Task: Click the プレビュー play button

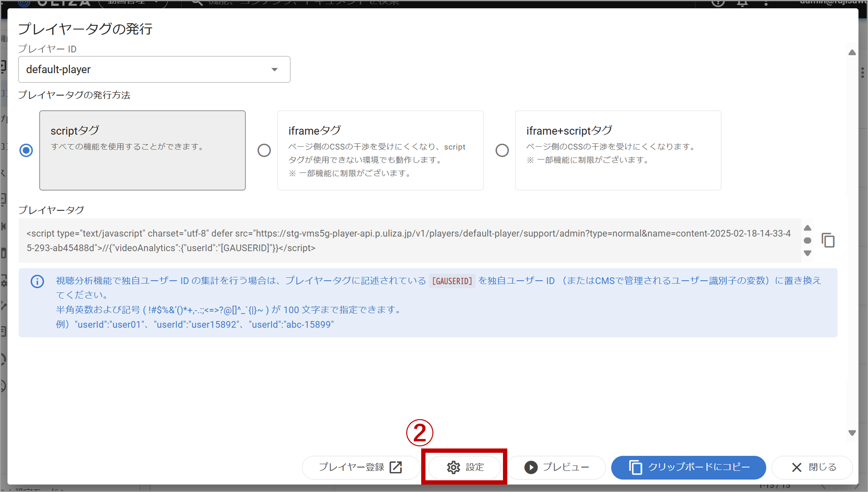Action: point(557,467)
